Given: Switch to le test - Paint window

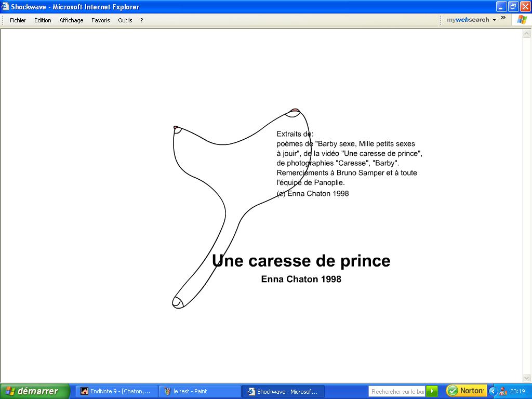Looking at the screenshot, I should tap(199, 391).
